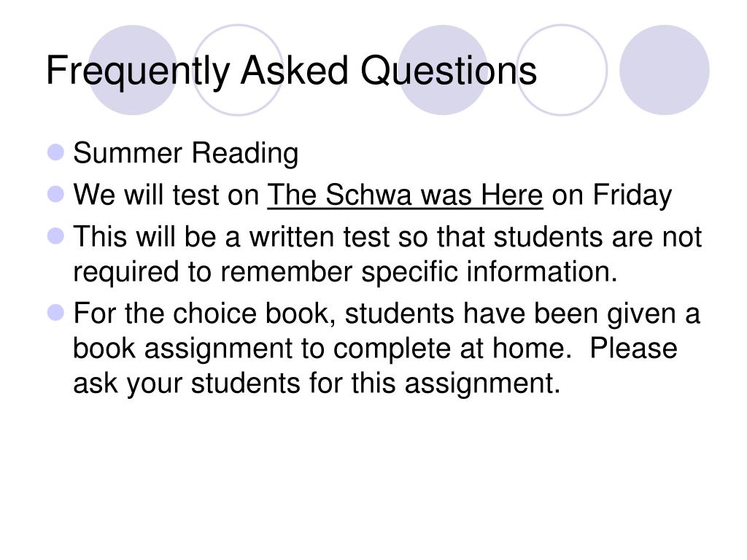Click the bullet dot beside 'This will be'
The height and width of the screenshot is (560, 747).
click(56, 236)
